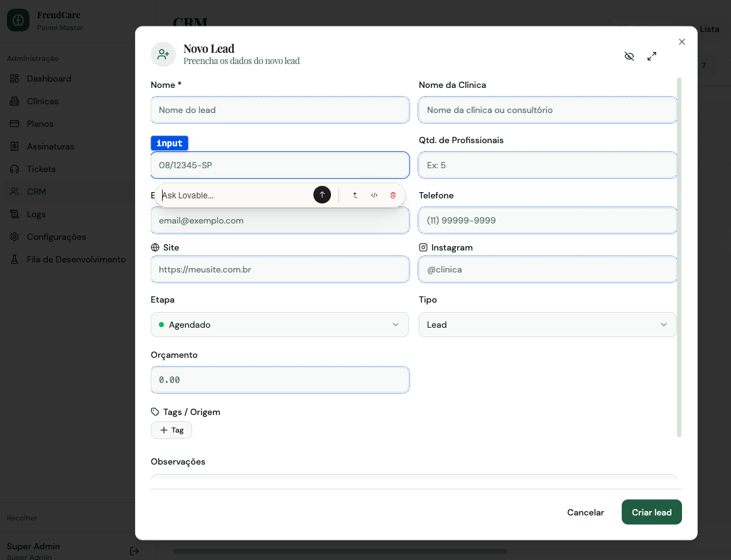This screenshot has width=731, height=560.
Task: Open the Tipo dropdown showing Lead
Action: click(547, 325)
